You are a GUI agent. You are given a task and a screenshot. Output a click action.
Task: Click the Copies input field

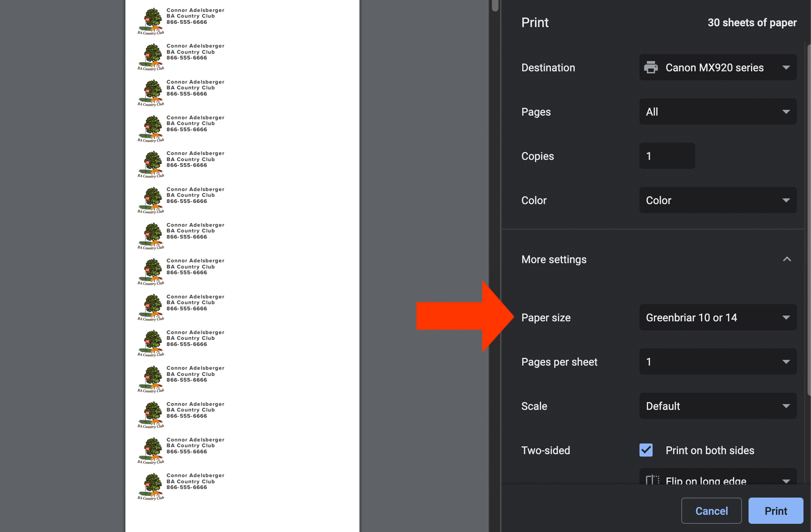(667, 156)
